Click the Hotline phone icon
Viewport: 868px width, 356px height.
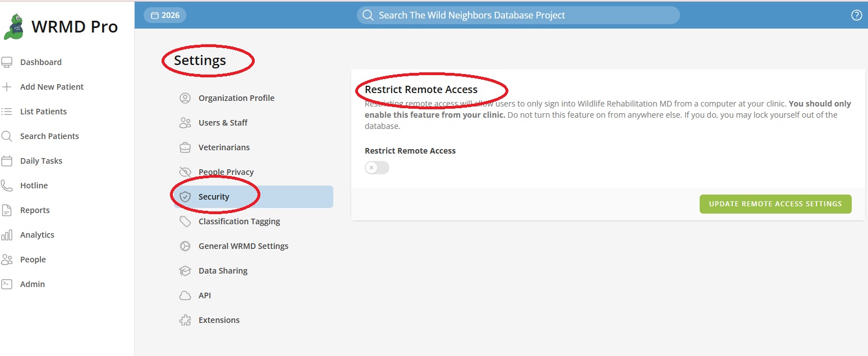(7, 186)
